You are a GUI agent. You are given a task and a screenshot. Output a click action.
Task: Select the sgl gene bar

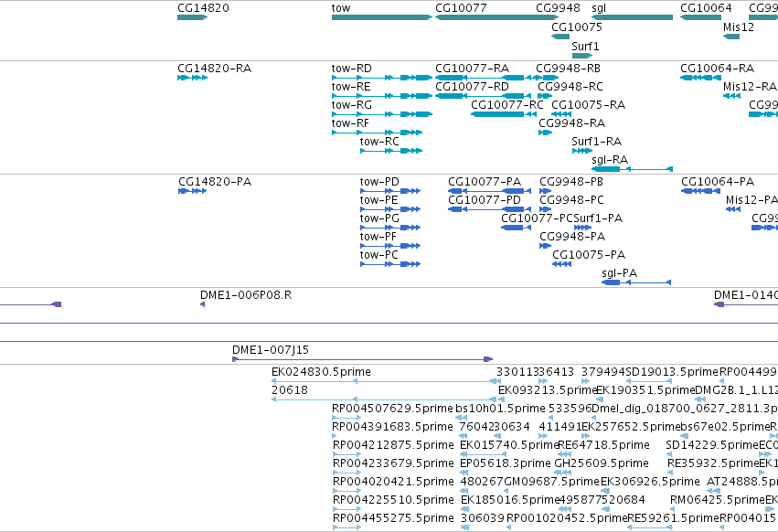point(632,17)
